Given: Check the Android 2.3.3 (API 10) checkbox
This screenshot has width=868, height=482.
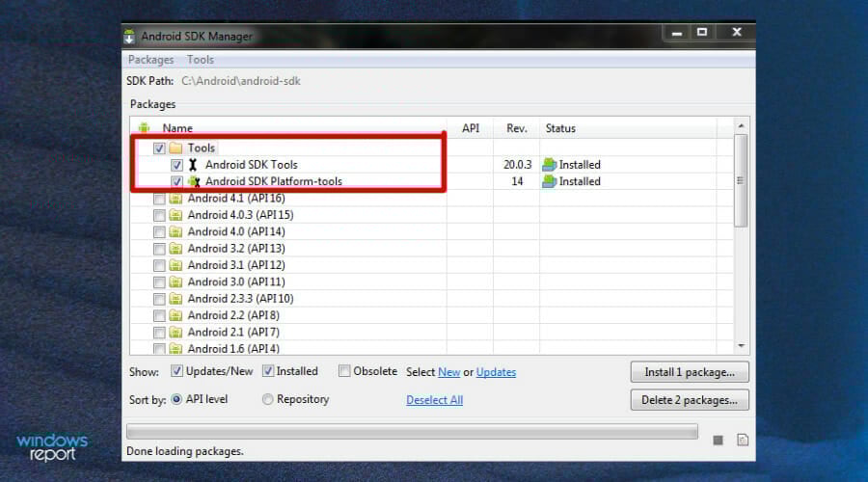Looking at the screenshot, I should click(159, 299).
